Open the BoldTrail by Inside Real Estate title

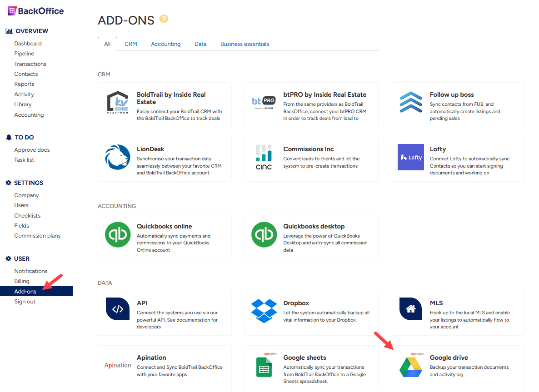[x=171, y=98]
